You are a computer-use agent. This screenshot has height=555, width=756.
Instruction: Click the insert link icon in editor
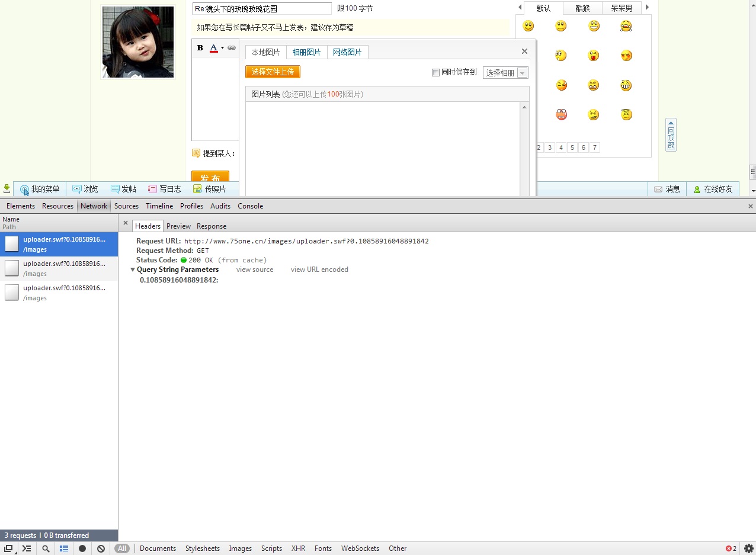232,48
